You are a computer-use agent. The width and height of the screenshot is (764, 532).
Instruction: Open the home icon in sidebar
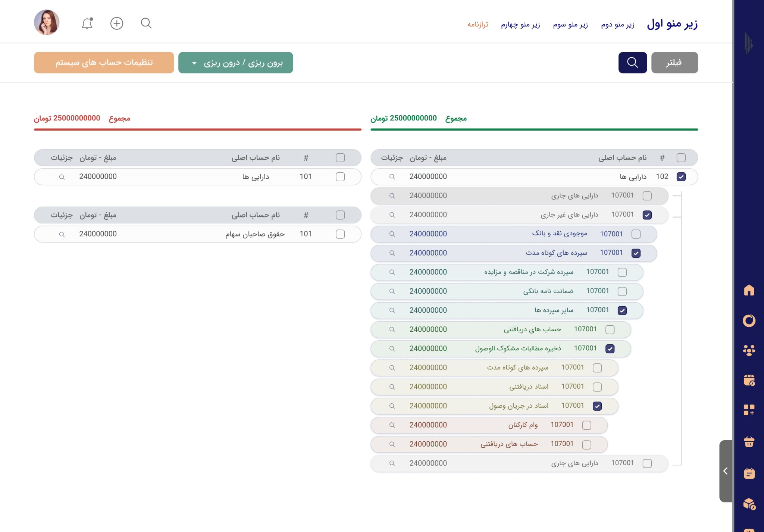coord(749,290)
